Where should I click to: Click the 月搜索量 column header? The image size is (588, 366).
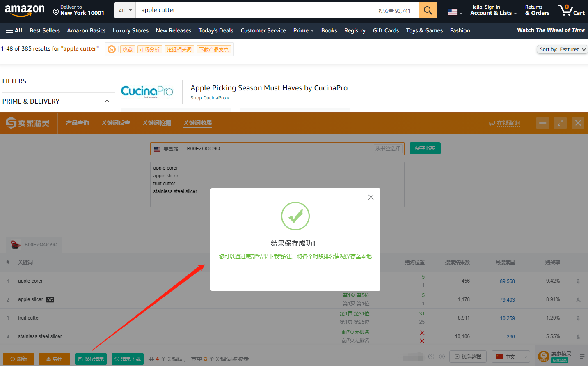[505, 262]
